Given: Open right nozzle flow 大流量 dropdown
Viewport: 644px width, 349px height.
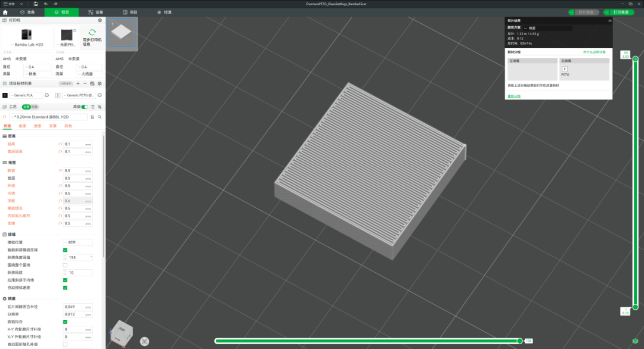Looking at the screenshot, I should [x=89, y=74].
